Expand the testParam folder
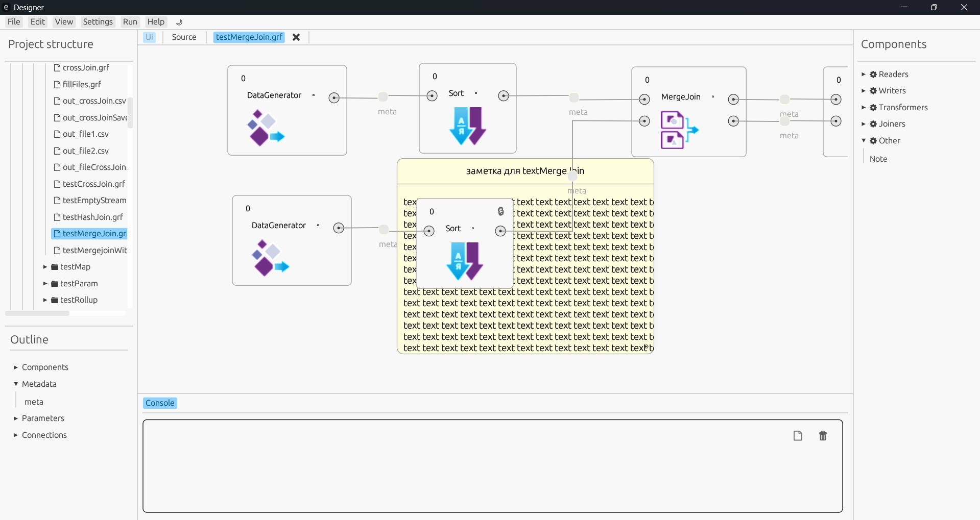 [45, 284]
